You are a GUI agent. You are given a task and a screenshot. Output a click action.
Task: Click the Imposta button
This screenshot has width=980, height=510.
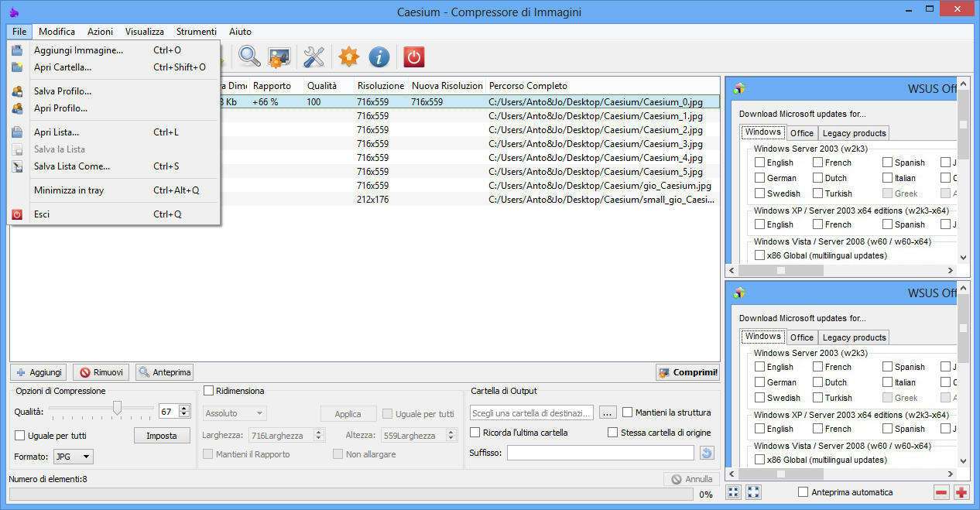pos(162,436)
